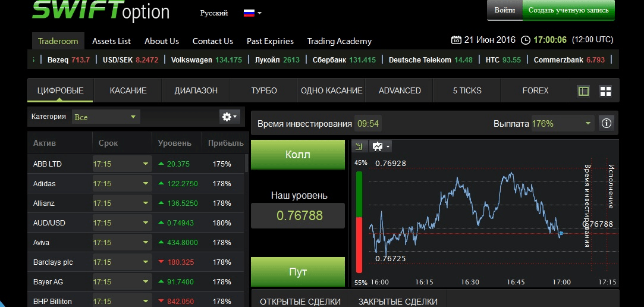The height and width of the screenshot is (307, 644).
Task: Go to About Us
Action: tap(161, 41)
